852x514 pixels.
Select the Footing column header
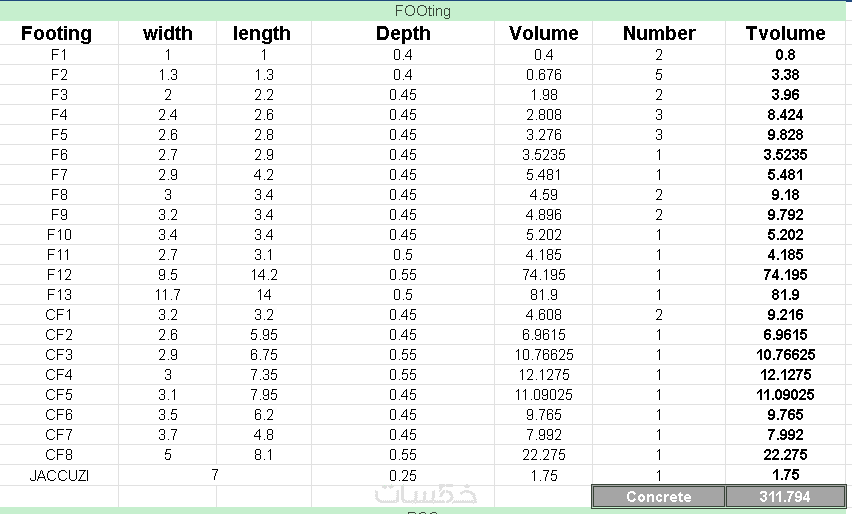click(56, 33)
